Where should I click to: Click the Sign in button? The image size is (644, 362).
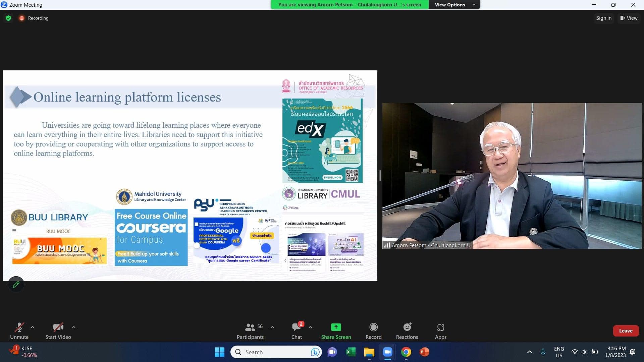[604, 18]
